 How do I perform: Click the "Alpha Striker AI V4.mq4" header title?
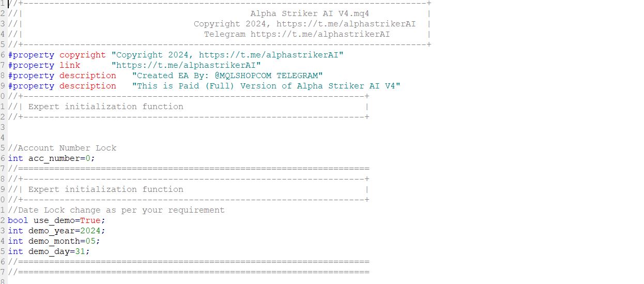point(310,13)
